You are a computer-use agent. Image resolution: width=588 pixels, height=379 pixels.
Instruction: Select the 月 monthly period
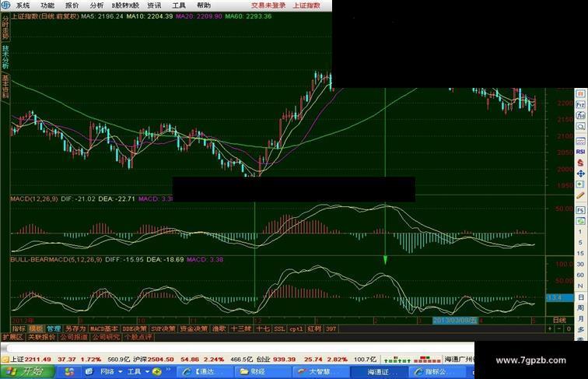pyautogui.click(x=580, y=318)
